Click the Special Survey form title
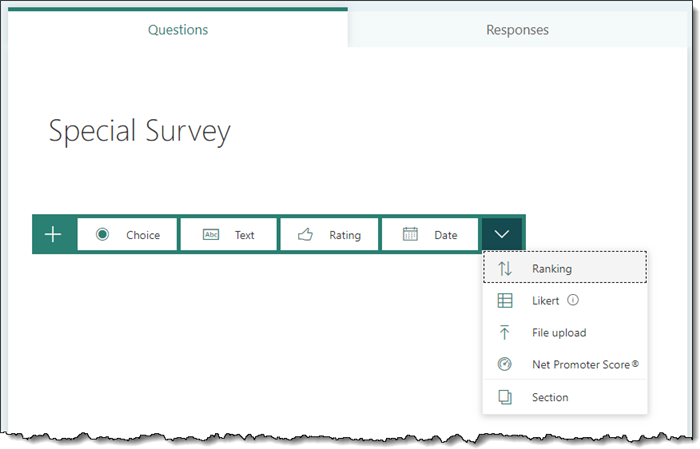700x449 pixels. 140,131
